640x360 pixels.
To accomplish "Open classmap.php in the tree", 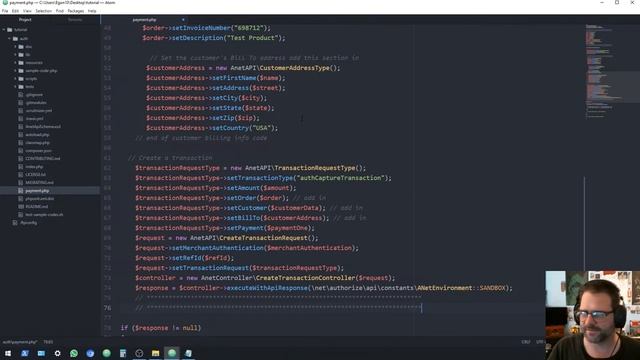I will (x=37, y=143).
